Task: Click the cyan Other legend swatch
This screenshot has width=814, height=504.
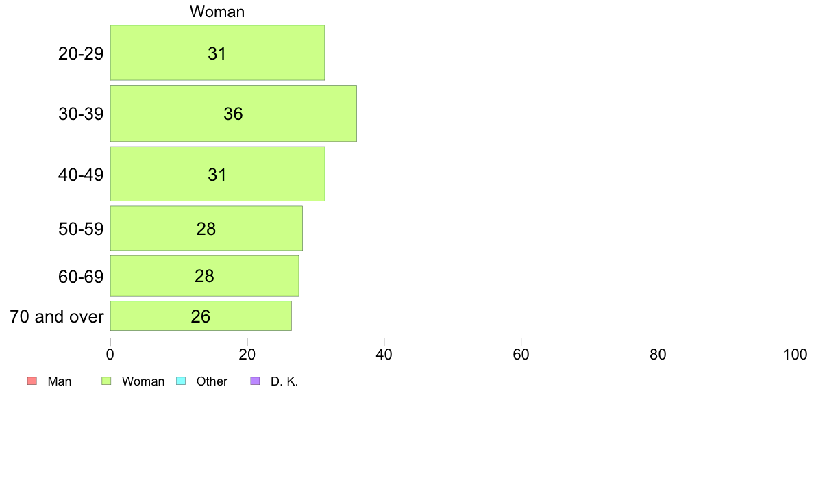Action: (181, 381)
